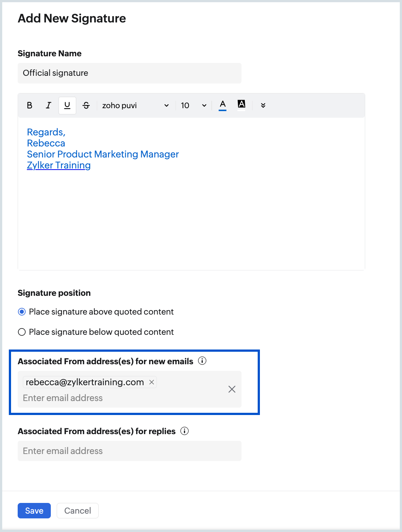This screenshot has height=532, width=402.
Task: Clear all addresses in new emails field
Action: pos(232,389)
